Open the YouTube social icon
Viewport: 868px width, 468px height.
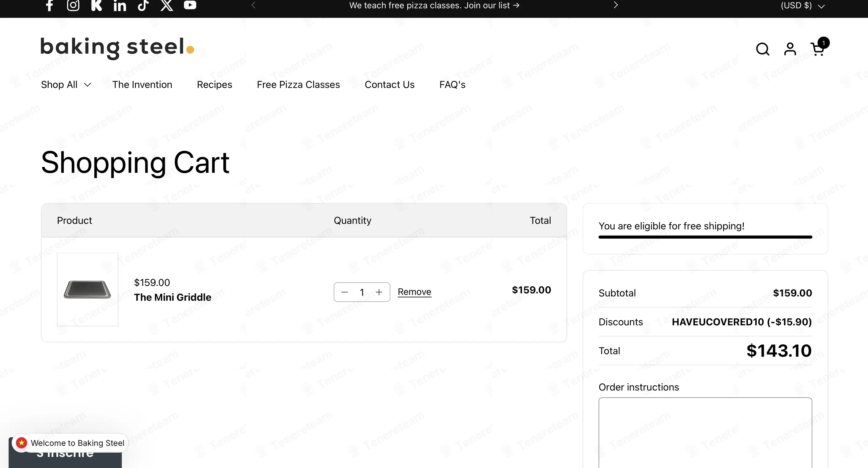coord(190,5)
